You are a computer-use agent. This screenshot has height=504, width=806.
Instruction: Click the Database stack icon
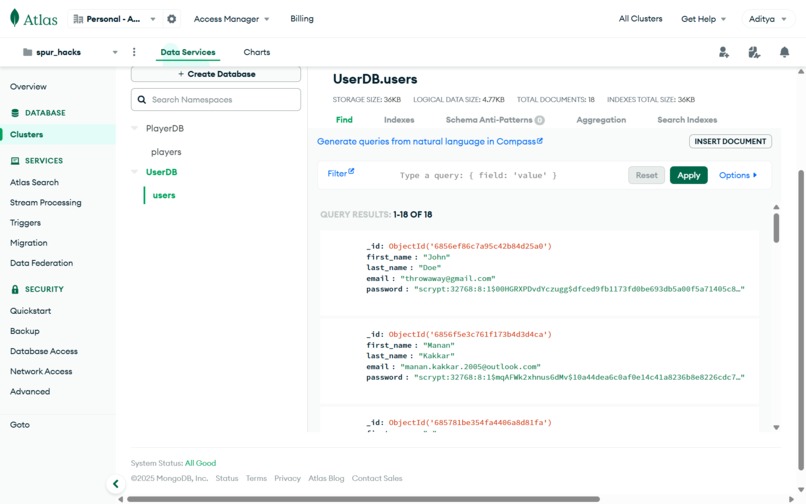(x=15, y=113)
